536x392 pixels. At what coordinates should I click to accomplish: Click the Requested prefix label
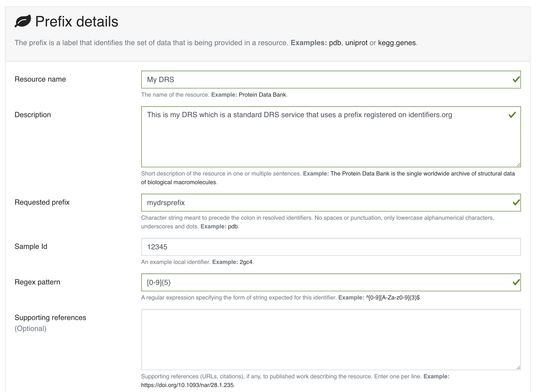(x=42, y=202)
